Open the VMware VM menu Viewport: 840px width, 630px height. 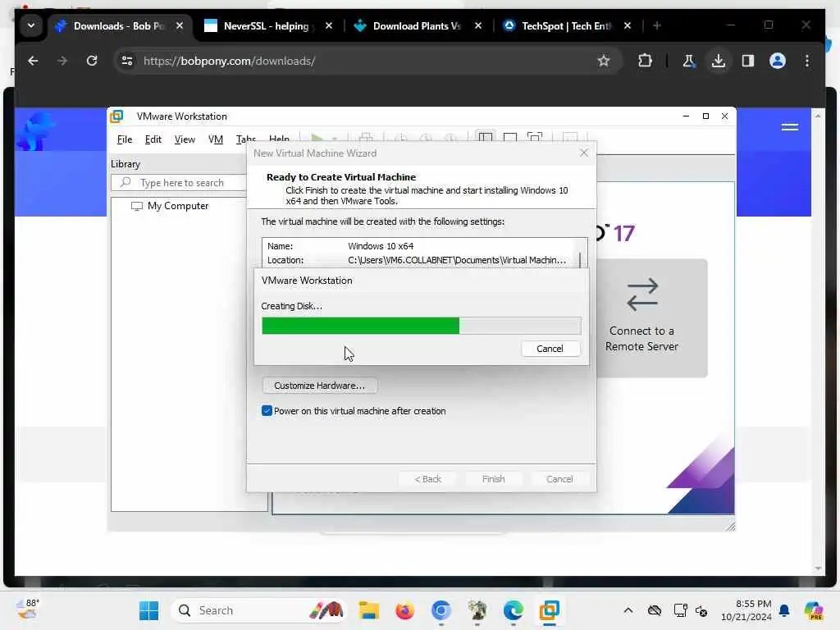pos(216,139)
